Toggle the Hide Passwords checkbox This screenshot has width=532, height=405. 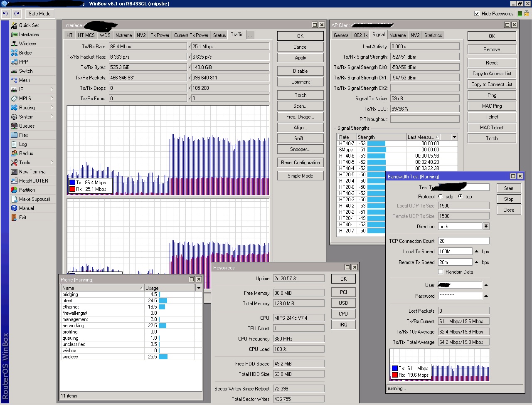[x=477, y=13]
